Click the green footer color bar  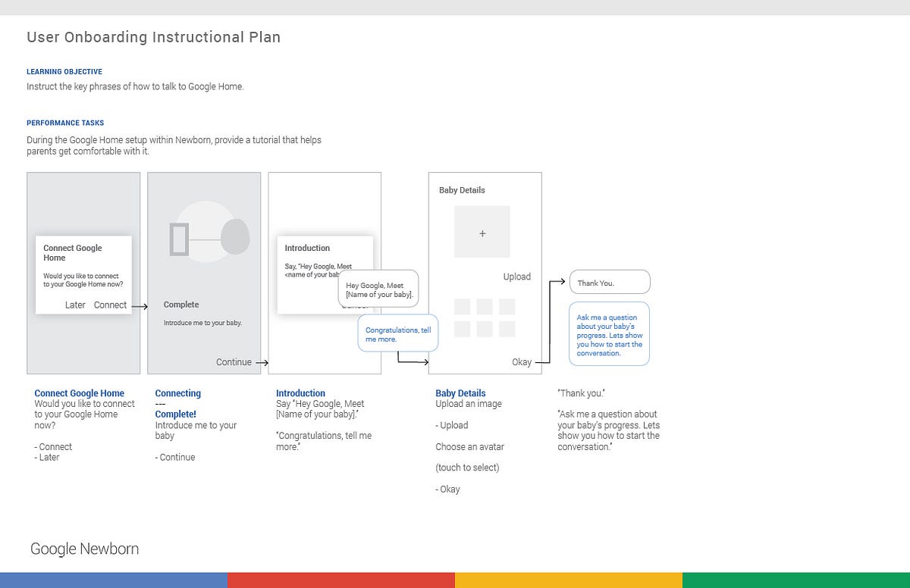click(796, 580)
